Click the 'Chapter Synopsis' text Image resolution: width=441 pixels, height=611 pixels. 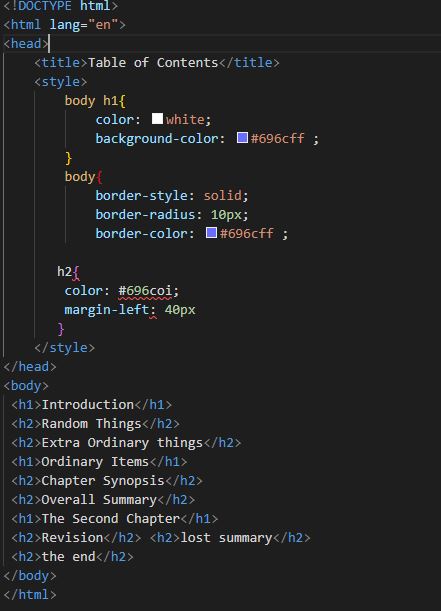(103, 481)
